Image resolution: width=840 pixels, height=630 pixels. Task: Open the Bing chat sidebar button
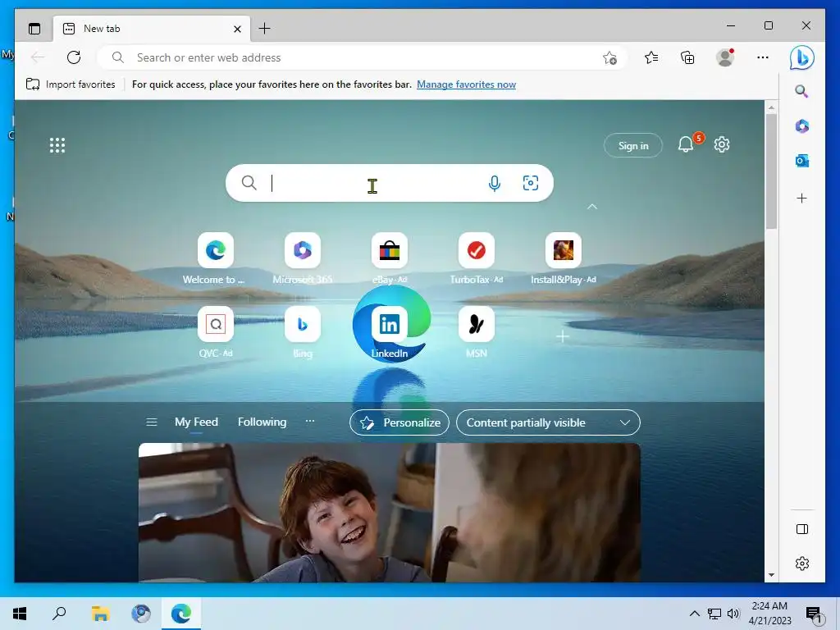coord(802,58)
